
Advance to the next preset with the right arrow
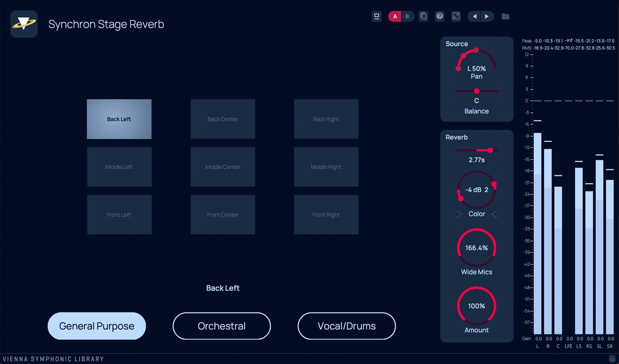[x=487, y=16]
